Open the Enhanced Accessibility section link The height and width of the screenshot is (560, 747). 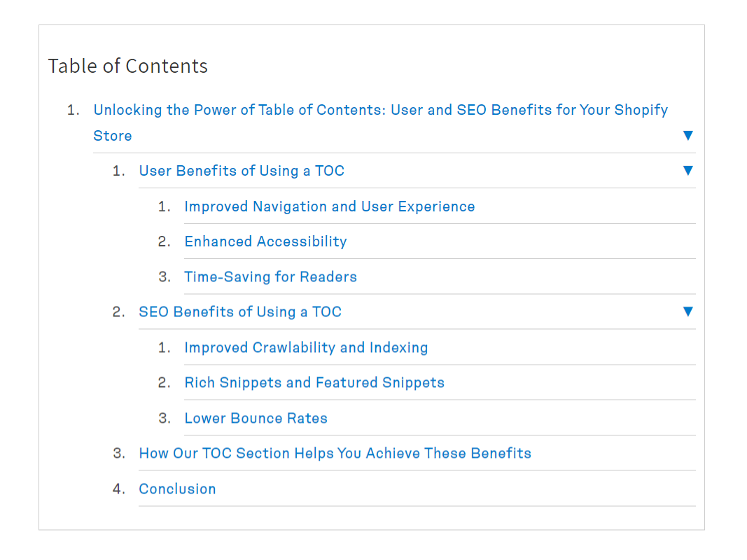[x=265, y=242]
